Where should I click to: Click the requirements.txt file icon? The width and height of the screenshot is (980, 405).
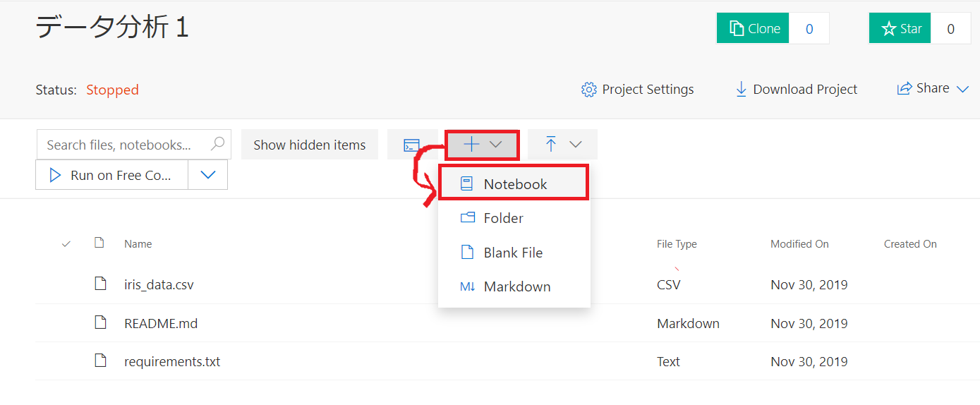coord(101,361)
